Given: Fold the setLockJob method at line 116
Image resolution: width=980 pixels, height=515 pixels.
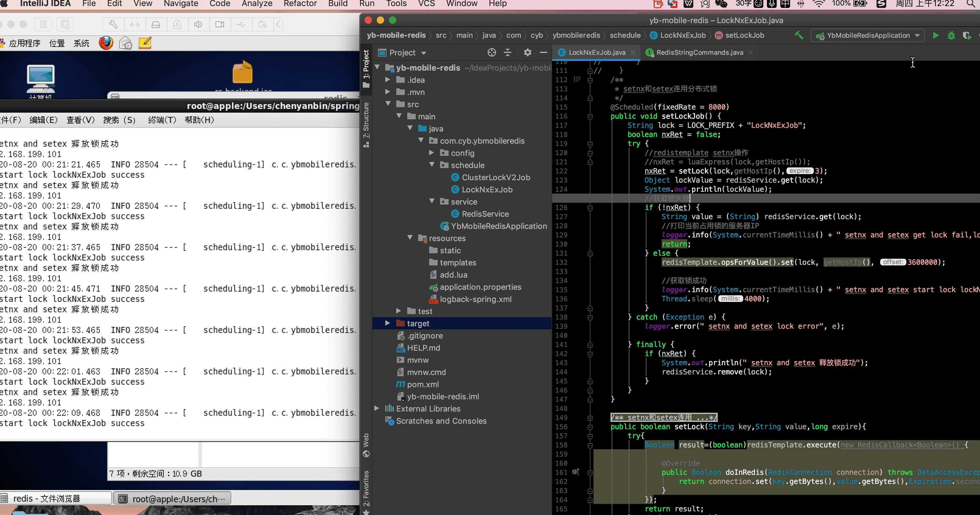Looking at the screenshot, I should coord(590,116).
